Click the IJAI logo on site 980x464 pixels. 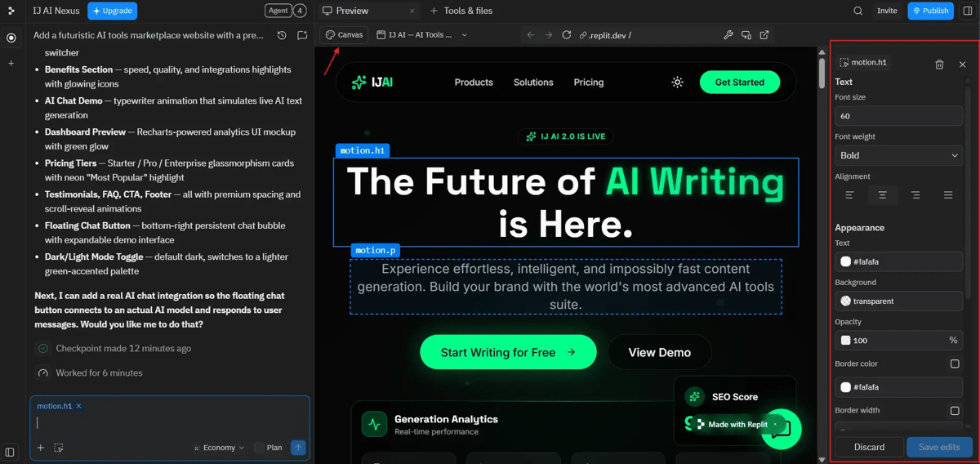point(372,83)
